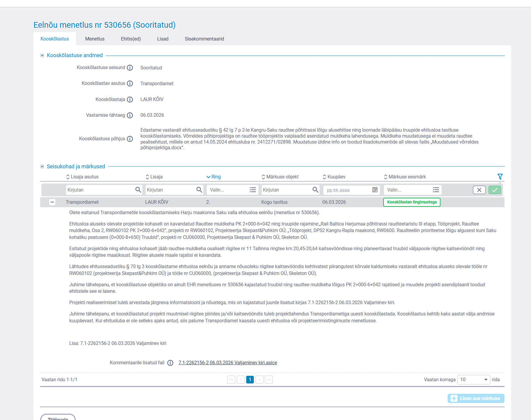531x420 pixels.
Task: Collapse the Transpordiamet row details
Action: [x=52, y=202]
